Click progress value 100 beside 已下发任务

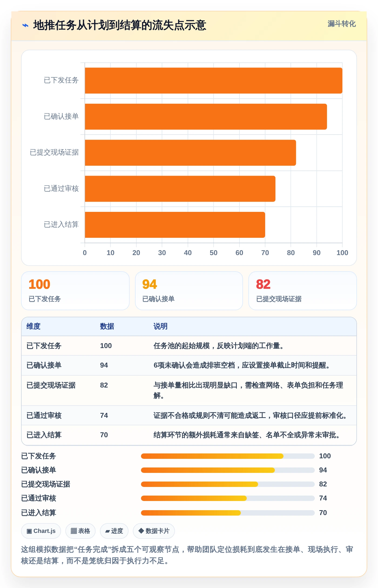[x=325, y=456]
